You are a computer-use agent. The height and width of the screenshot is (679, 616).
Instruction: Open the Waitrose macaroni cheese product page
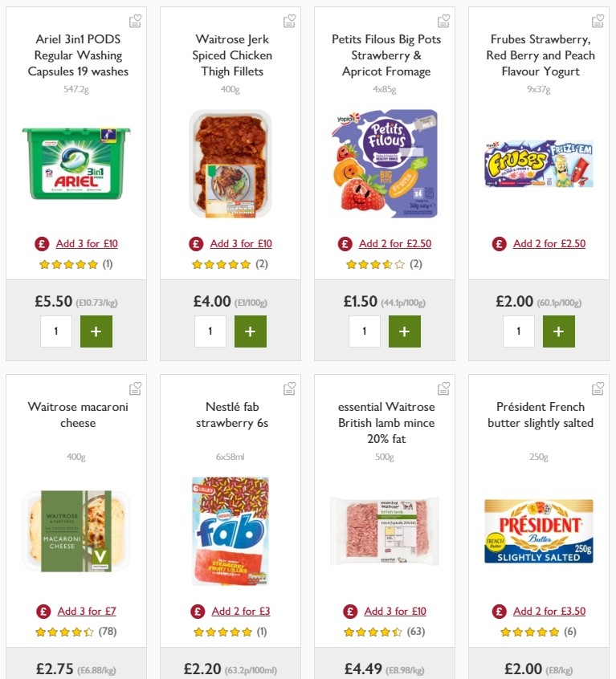[77, 414]
